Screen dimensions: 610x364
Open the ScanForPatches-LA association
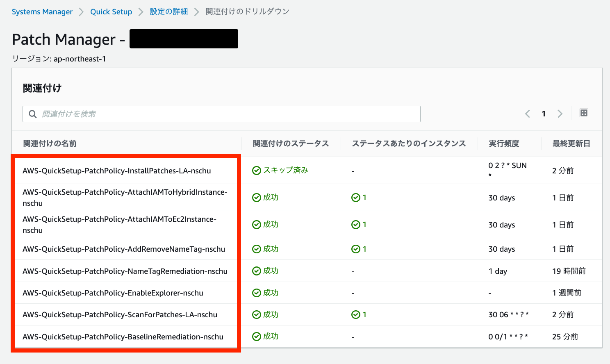tap(120, 314)
